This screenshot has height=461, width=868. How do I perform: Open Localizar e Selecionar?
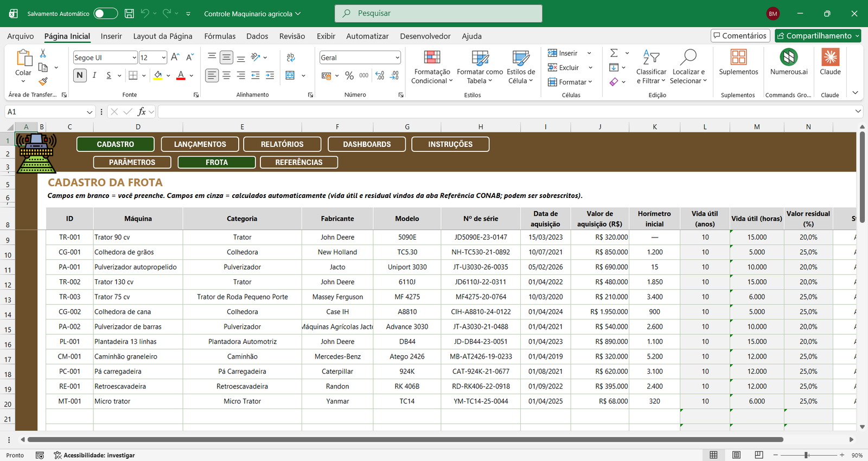(x=688, y=67)
